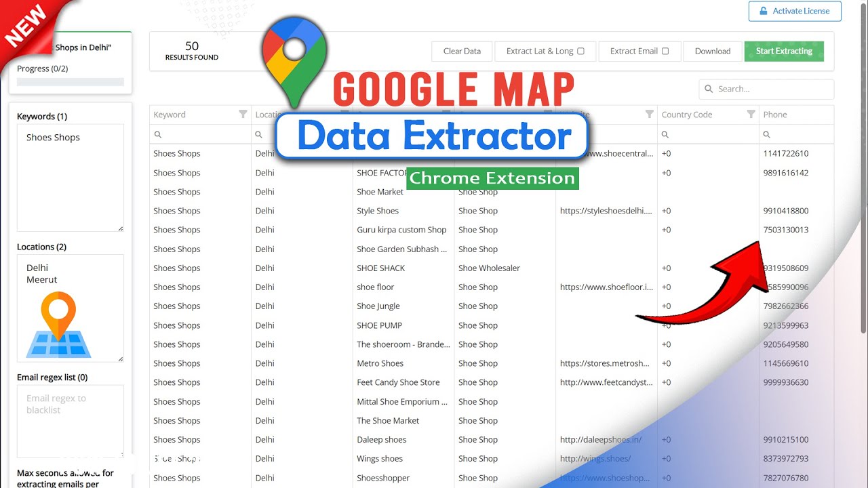This screenshot has width=868, height=488.
Task: Select phone number 9213599963
Action: coord(786,325)
